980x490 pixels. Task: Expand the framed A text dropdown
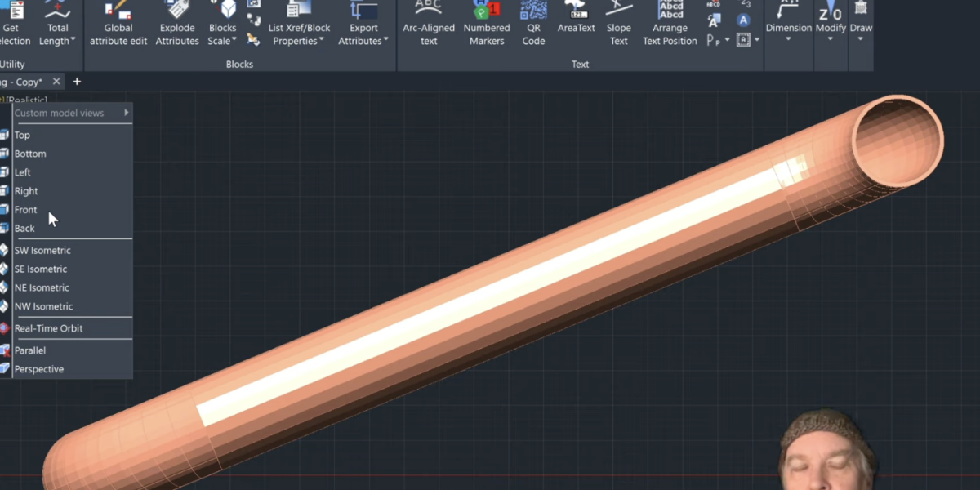pos(757,40)
